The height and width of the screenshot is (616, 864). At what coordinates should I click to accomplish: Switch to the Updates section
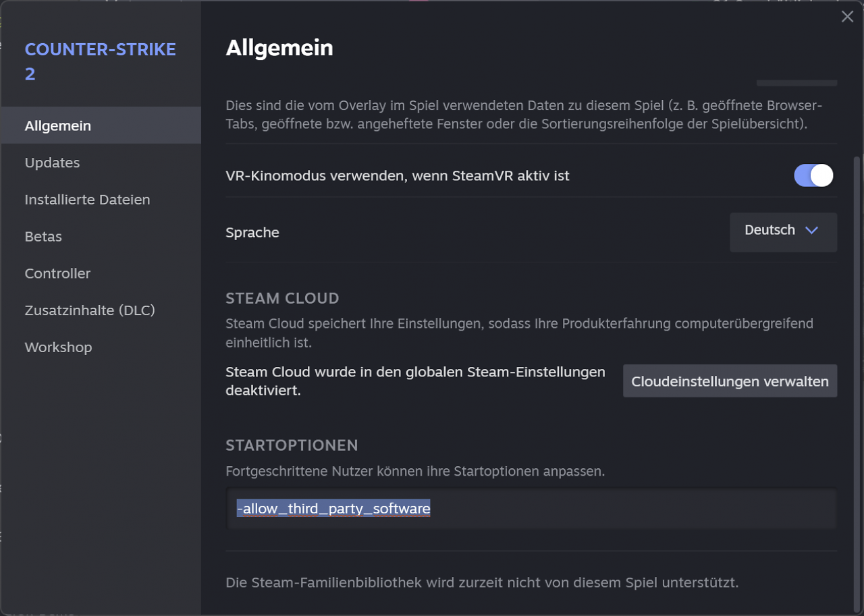(101, 163)
